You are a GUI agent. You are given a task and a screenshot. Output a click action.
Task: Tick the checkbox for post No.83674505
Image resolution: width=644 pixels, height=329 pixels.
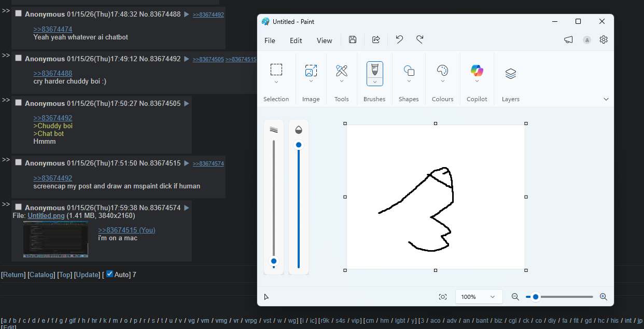(x=18, y=103)
